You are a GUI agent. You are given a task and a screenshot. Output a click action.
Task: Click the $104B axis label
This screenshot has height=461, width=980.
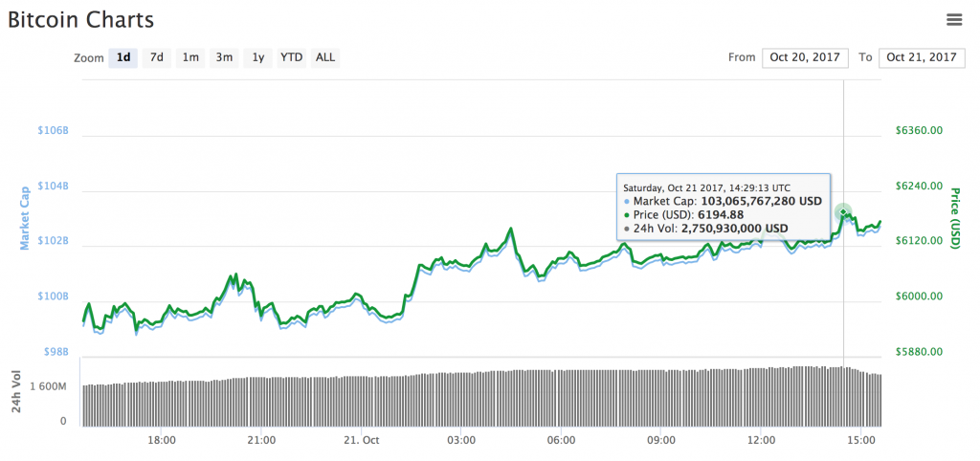[x=54, y=187]
